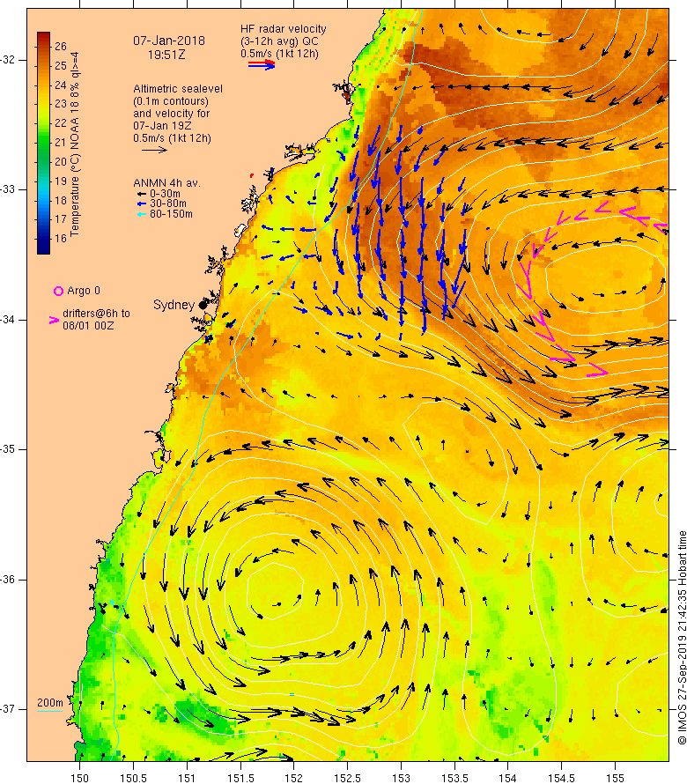Image resolution: width=687 pixels, height=784 pixels.
Task: Click the 154.5 longitude axis label
Action: (561, 778)
